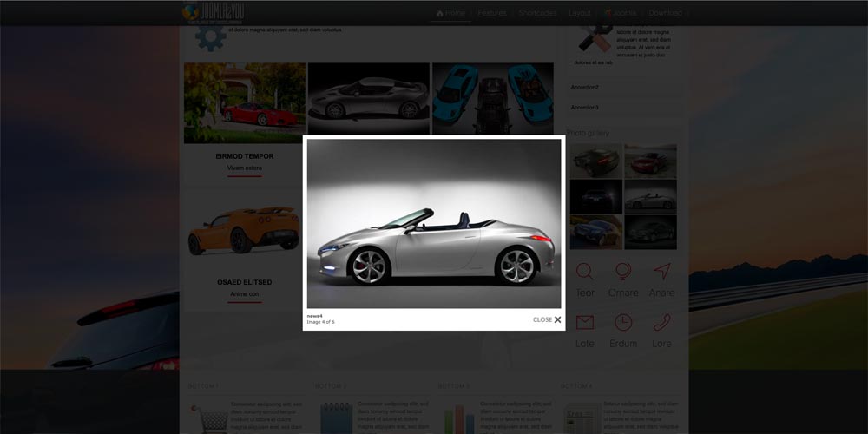Click the envelope icon above Lote
Screen dimensions: 868x434
(585, 322)
